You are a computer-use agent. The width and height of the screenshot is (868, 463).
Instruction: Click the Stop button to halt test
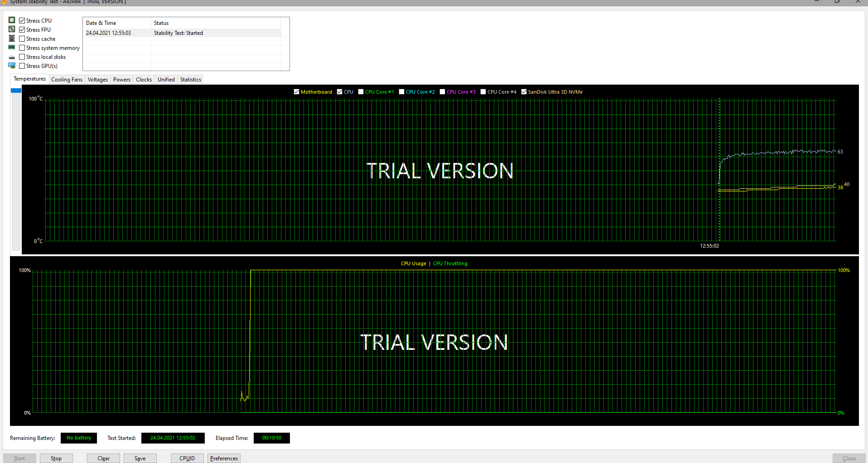[56, 458]
